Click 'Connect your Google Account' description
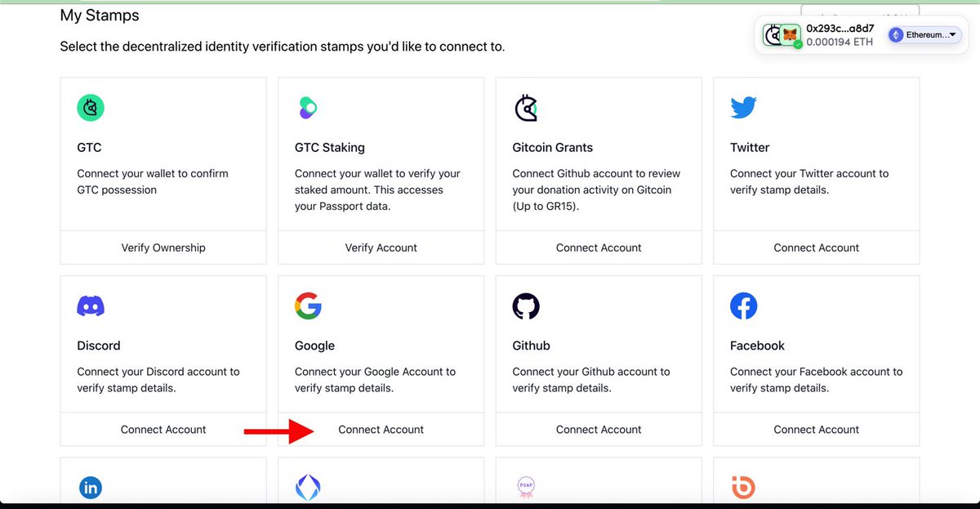Viewport: 980px width, 509px height. click(x=376, y=380)
